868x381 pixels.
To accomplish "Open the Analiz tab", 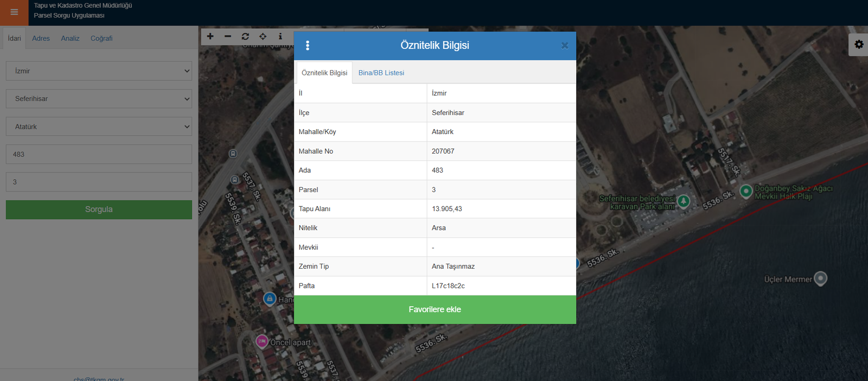I will pos(70,39).
